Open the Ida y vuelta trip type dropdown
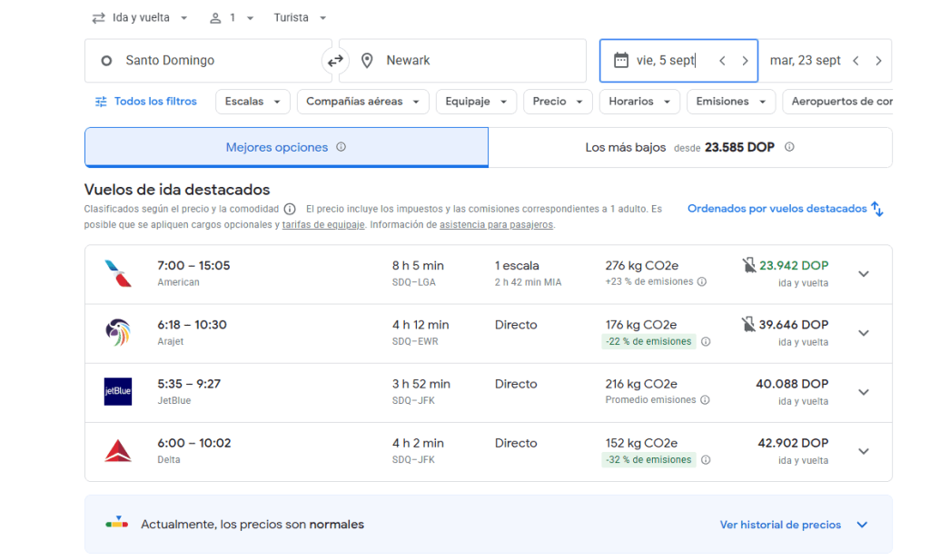 click(x=141, y=17)
